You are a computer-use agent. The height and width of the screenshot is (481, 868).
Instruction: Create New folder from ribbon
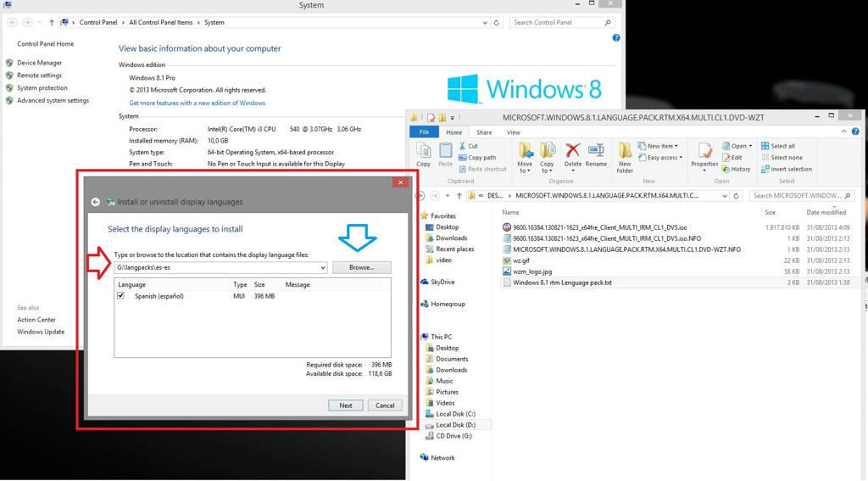625,158
